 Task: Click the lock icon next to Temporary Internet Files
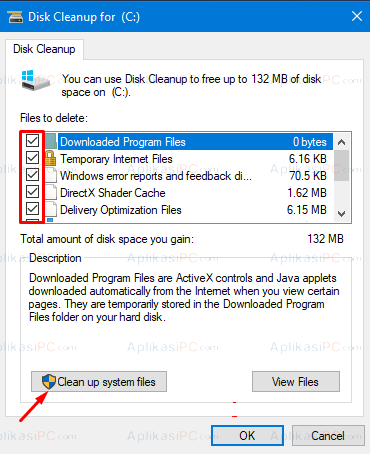50,158
